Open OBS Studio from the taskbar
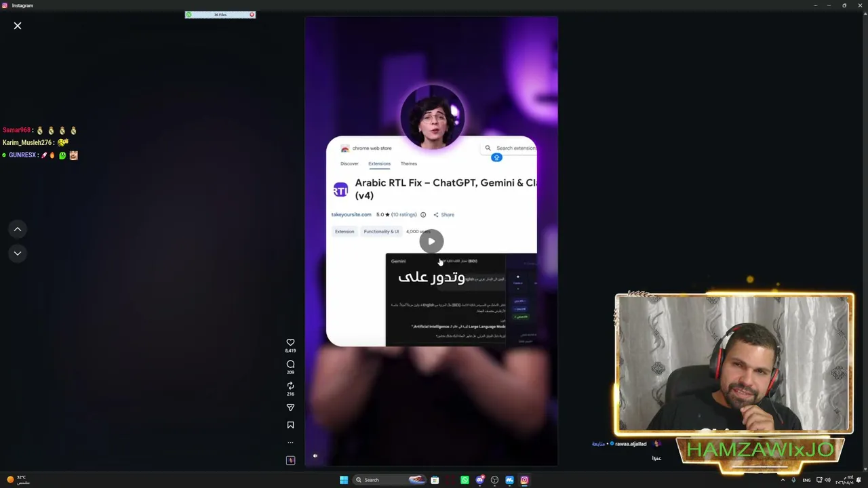 (494, 480)
